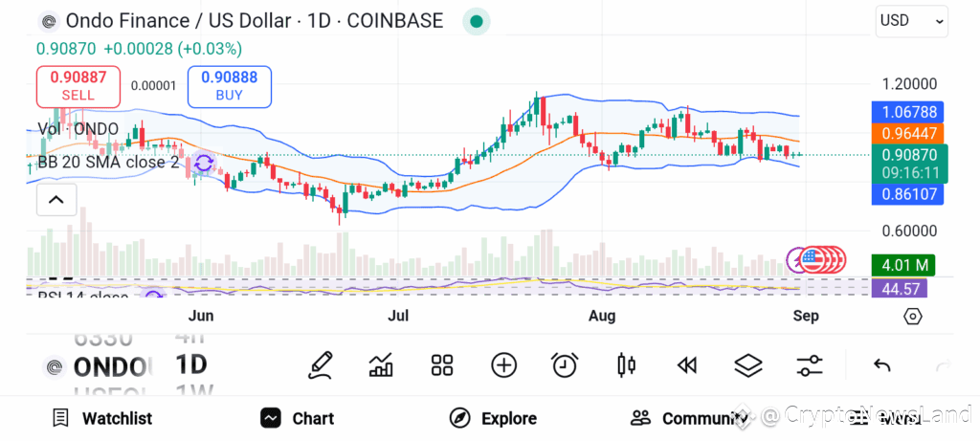The height and width of the screenshot is (441, 980).
Task: Collapse indicator legend with chevron up
Action: 56,200
